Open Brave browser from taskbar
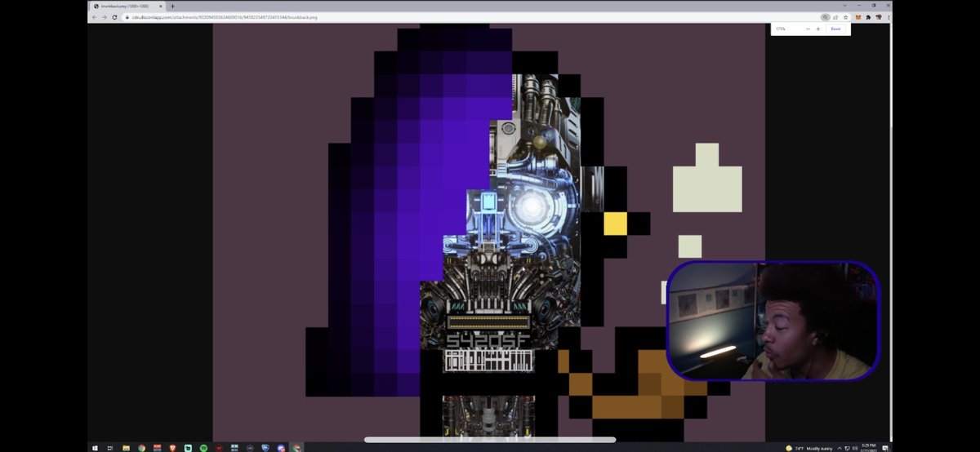Screen dimensions: 980x452 click(172, 448)
